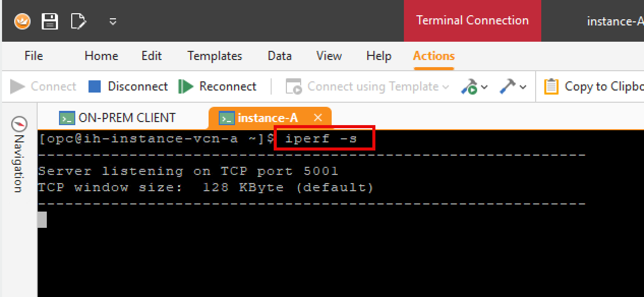The height and width of the screenshot is (297, 644).
Task: Click the Save floppy disk icon
Action: pyautogui.click(x=50, y=21)
